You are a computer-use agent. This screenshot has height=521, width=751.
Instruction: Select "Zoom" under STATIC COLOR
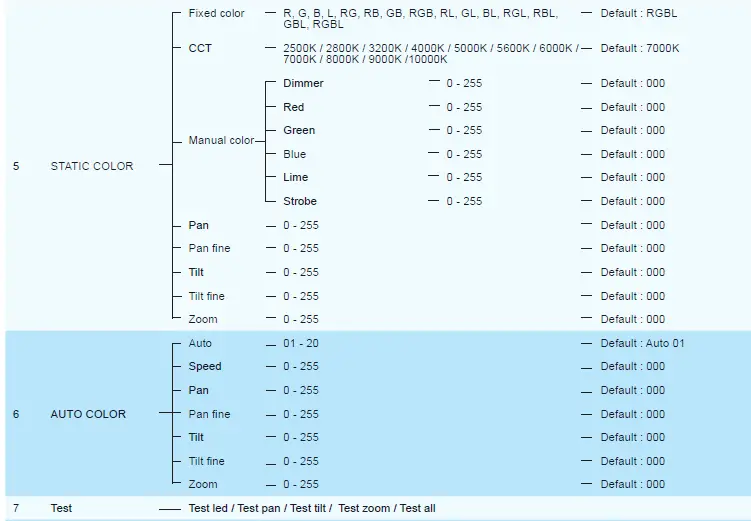(x=203, y=319)
